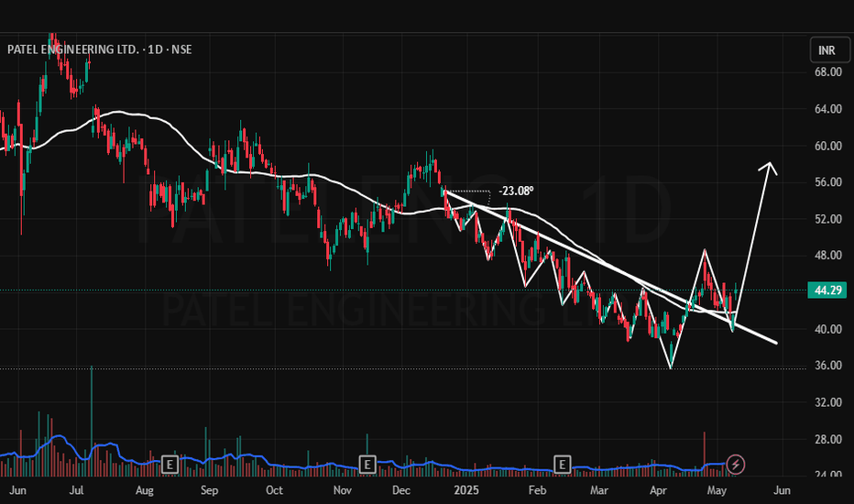Click the 40.00 price axis label
The width and height of the screenshot is (854, 504).
tap(827, 329)
